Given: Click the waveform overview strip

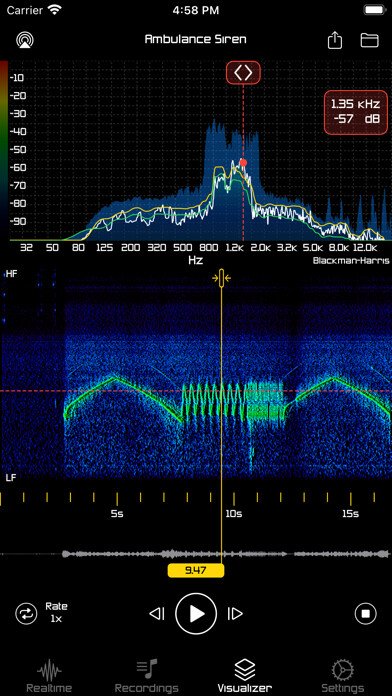Looking at the screenshot, I should (x=196, y=554).
